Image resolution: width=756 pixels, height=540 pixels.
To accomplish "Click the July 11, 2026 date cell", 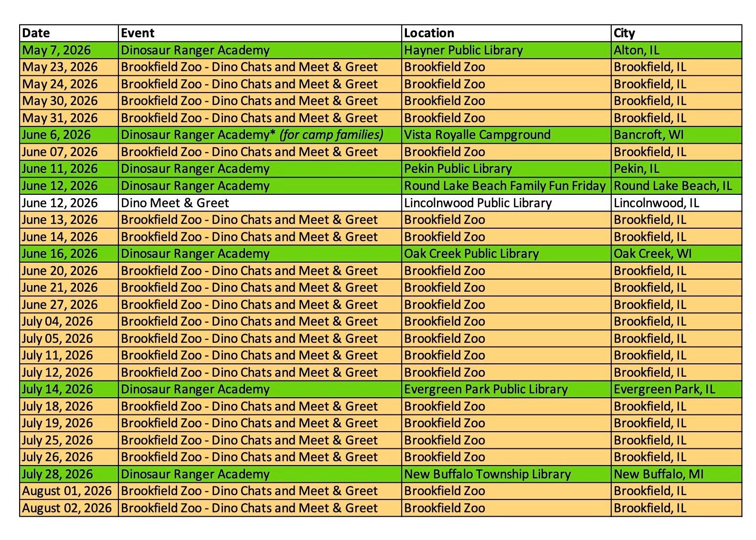I will (x=69, y=355).
